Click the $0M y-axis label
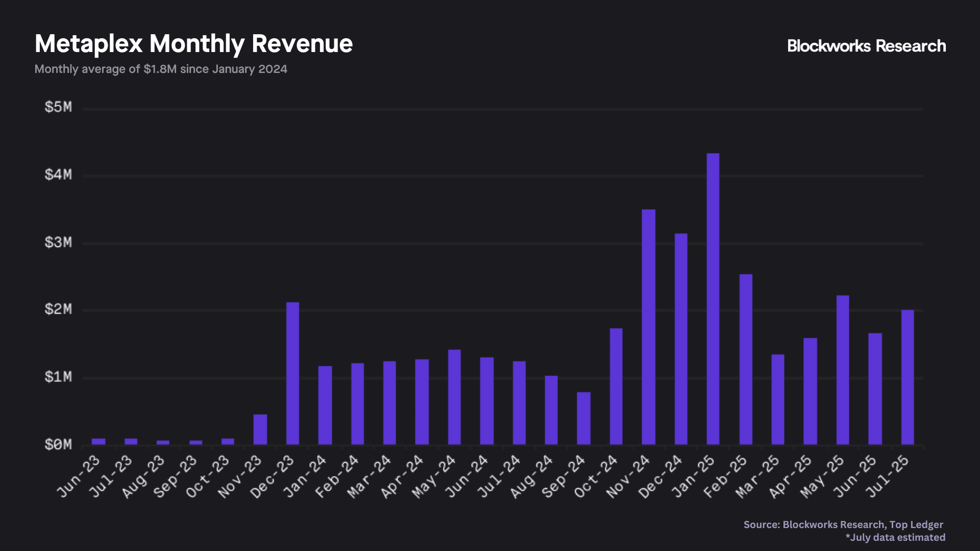Viewport: 980px width, 551px height. pyautogui.click(x=58, y=445)
